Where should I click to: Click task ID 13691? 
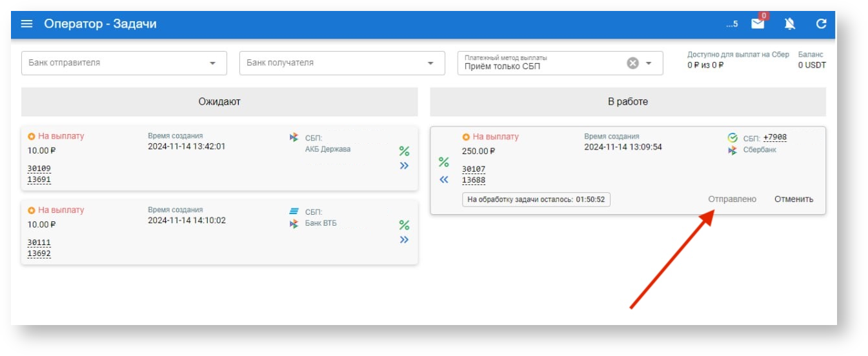point(39,180)
